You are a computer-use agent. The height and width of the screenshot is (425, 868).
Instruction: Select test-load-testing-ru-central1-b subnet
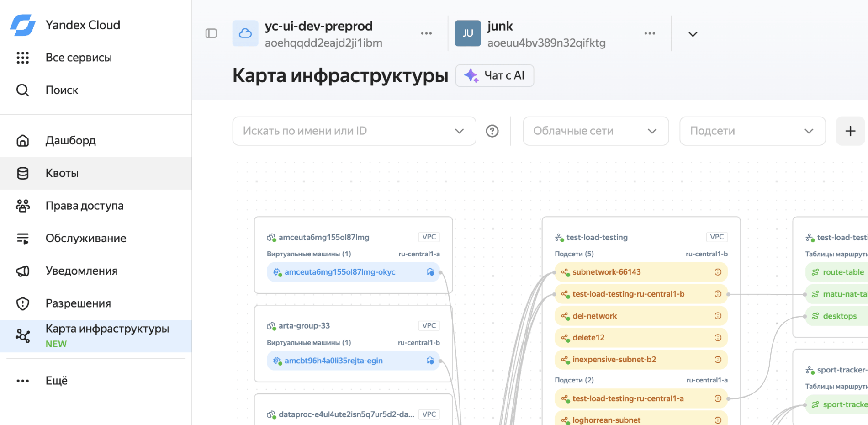(641, 294)
